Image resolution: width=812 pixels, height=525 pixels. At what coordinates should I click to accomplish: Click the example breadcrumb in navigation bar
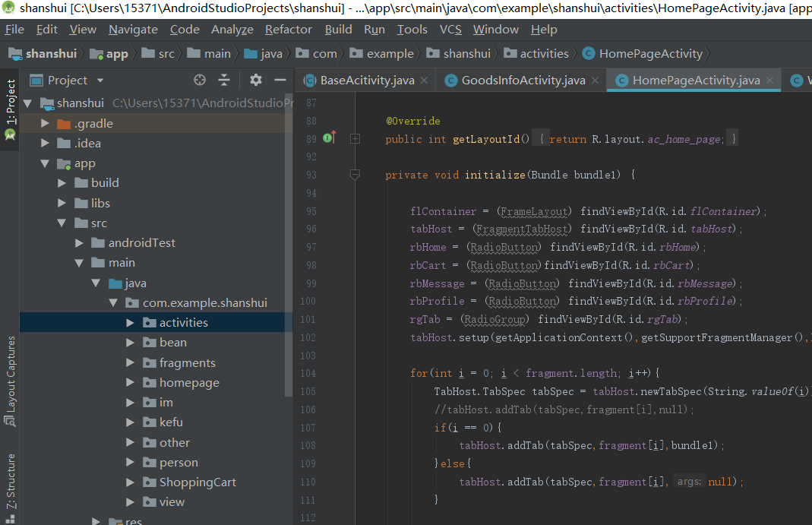pyautogui.click(x=390, y=54)
